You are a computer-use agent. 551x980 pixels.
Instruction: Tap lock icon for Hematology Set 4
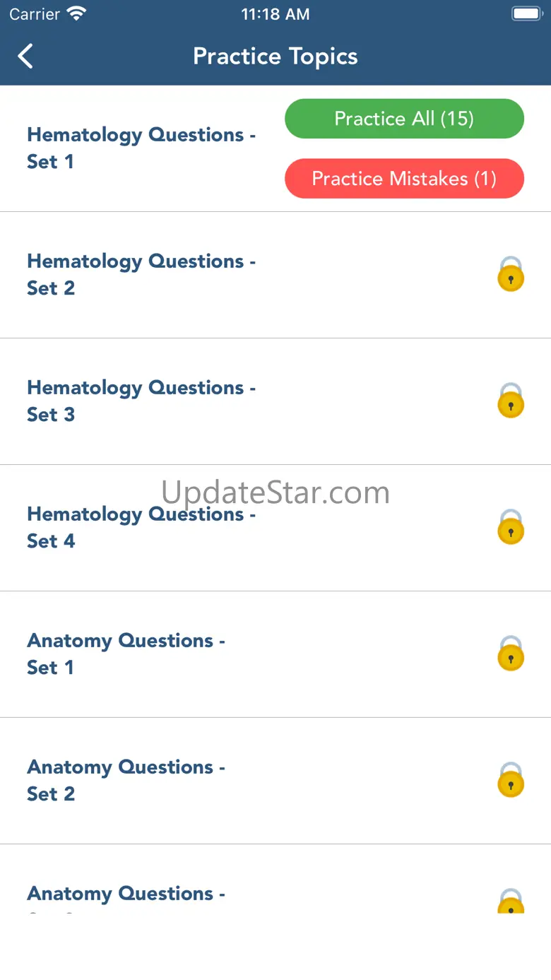(510, 527)
